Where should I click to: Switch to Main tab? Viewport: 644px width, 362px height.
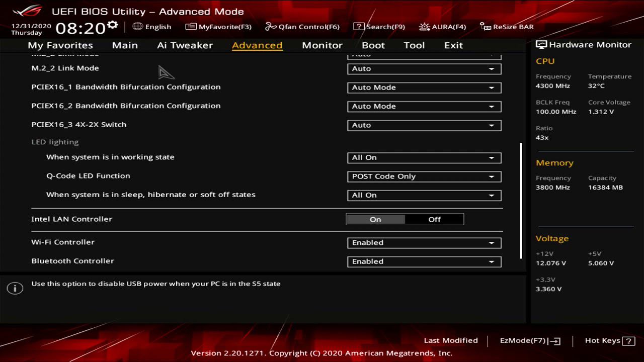pyautogui.click(x=125, y=45)
